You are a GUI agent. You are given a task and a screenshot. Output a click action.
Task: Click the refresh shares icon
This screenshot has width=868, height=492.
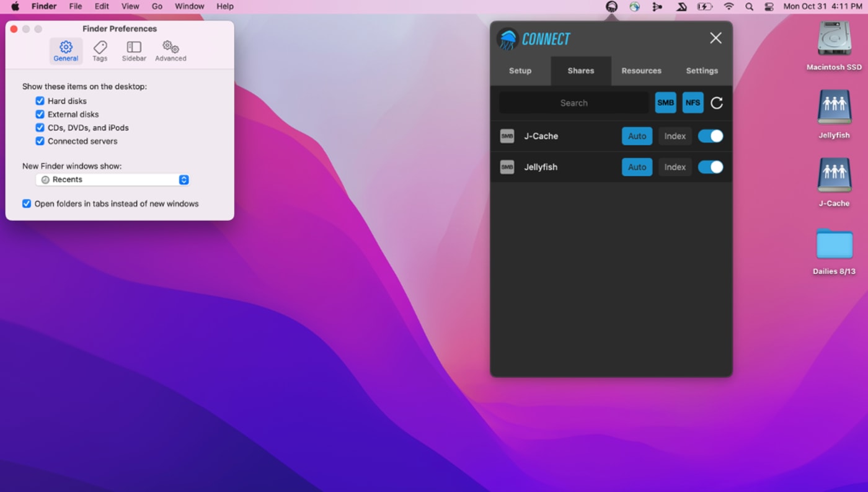point(716,103)
